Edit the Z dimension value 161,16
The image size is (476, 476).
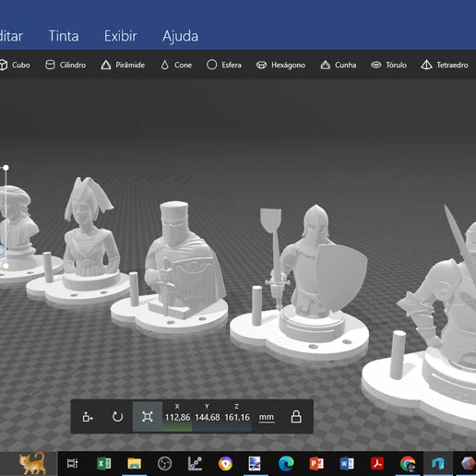point(237,417)
